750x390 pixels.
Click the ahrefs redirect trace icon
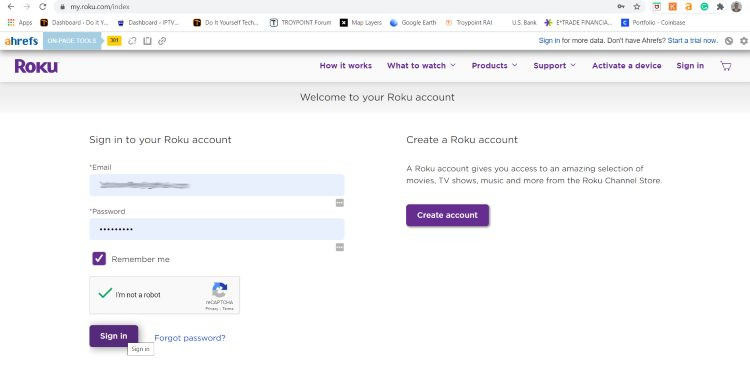(x=132, y=41)
